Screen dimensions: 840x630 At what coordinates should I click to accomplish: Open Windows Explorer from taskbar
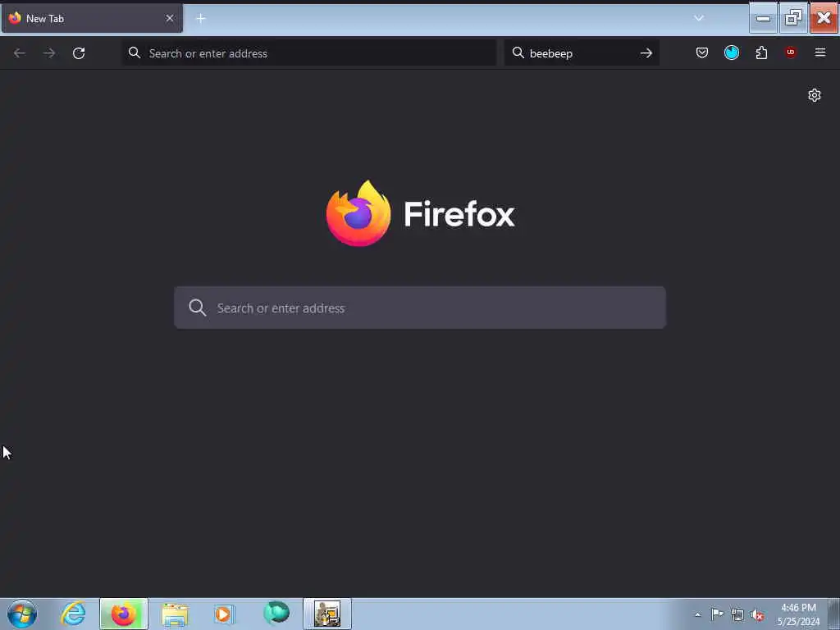click(175, 614)
